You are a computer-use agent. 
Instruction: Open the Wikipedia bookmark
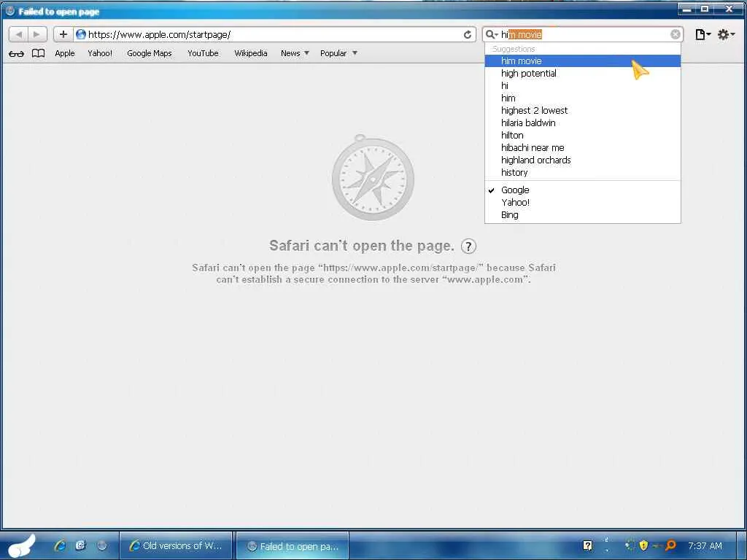pyautogui.click(x=251, y=53)
